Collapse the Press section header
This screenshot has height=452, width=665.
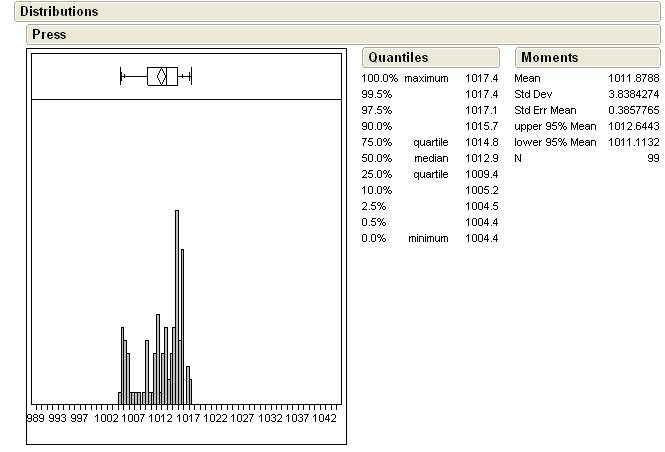49,35
